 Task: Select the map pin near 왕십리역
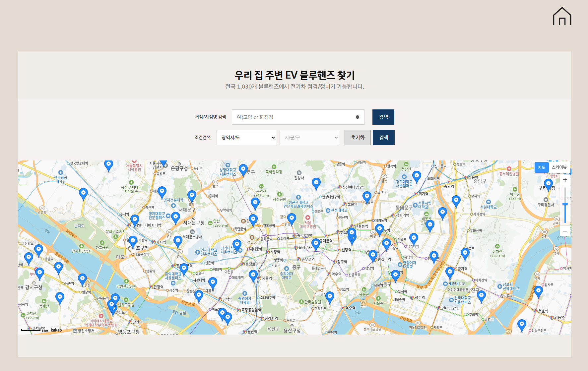click(x=373, y=256)
